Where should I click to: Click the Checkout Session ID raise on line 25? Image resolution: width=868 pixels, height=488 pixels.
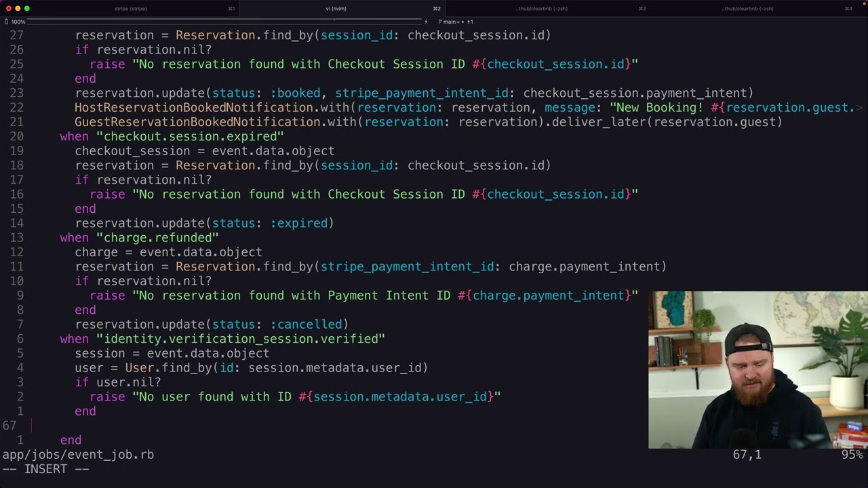pyautogui.click(x=363, y=64)
